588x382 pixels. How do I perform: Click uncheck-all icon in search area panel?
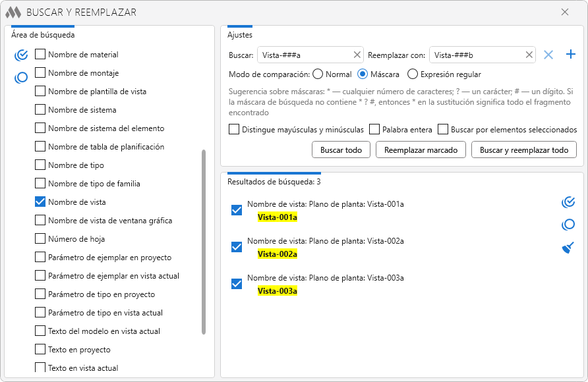pos(21,78)
